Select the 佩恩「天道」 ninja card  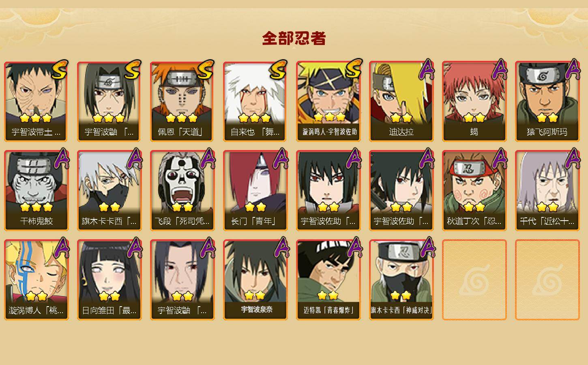tap(182, 101)
